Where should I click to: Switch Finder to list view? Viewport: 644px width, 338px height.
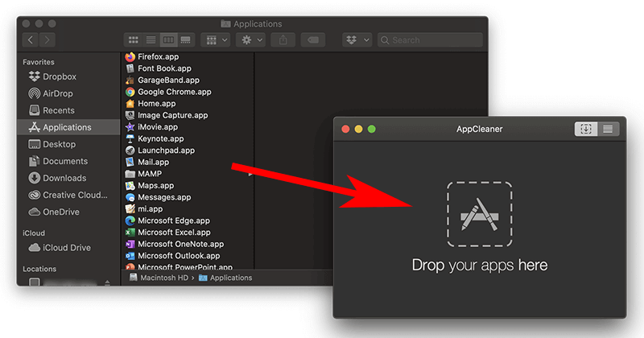click(x=151, y=40)
